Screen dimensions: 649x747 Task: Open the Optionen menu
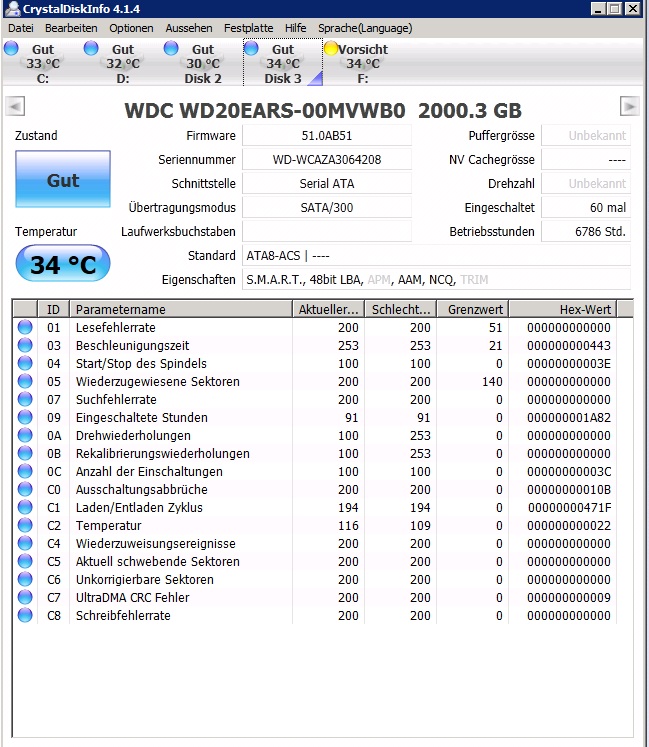[x=131, y=28]
